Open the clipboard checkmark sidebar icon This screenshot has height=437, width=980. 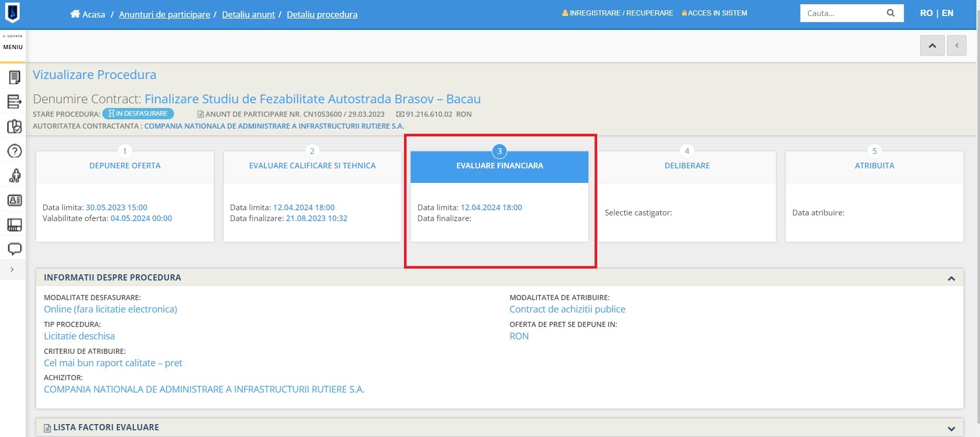(x=14, y=126)
